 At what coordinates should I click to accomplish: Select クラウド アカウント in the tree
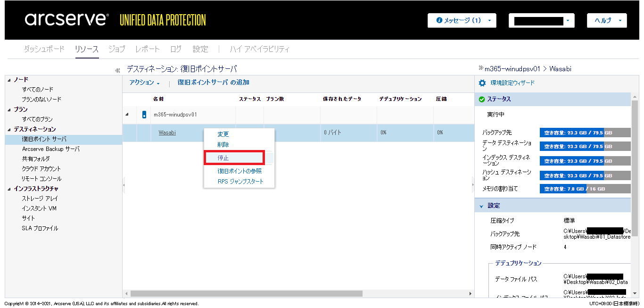(41, 169)
